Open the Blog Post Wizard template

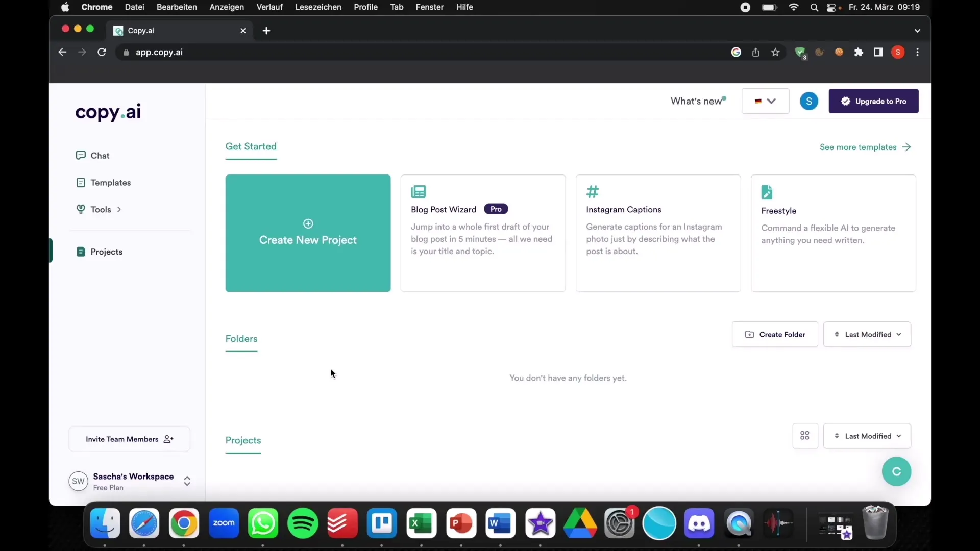pos(483,233)
